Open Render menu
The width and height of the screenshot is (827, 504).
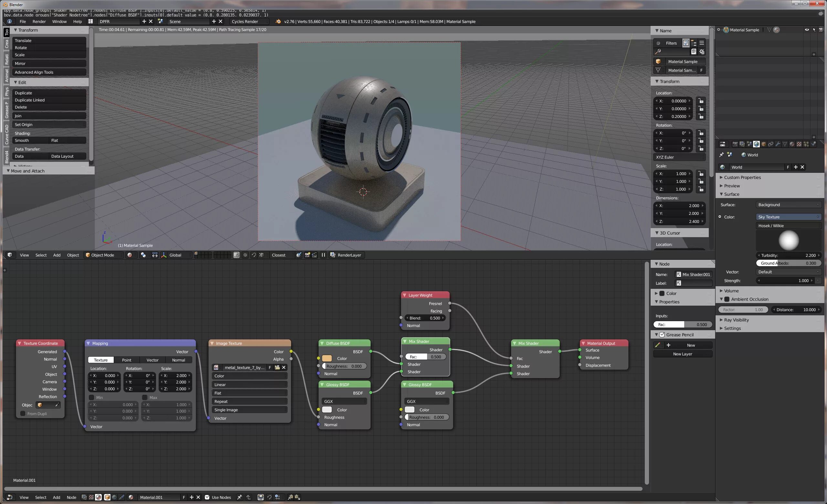click(x=39, y=21)
